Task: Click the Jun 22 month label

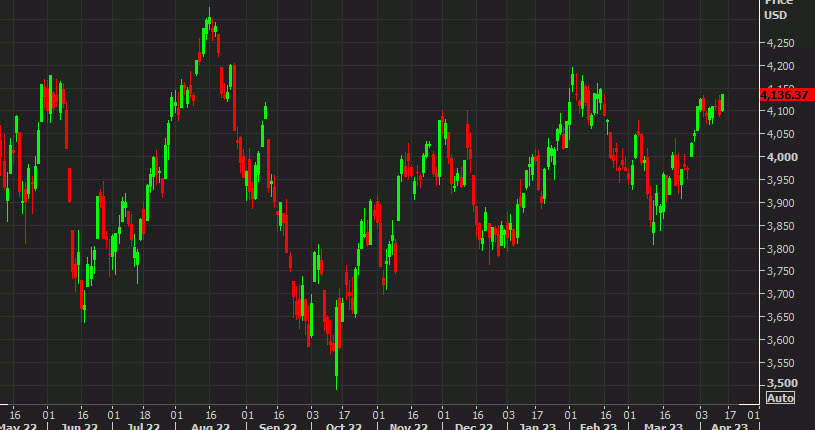Action: pos(80,427)
